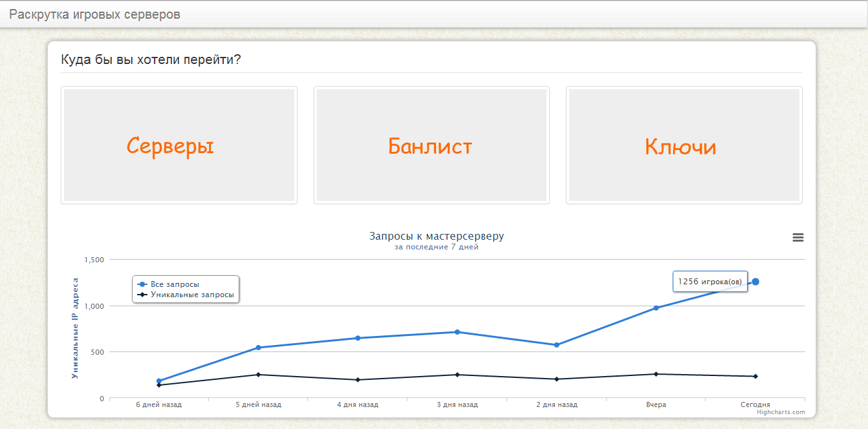
Task: Click the Уникальные IP адреса axis label
Action: 75,328
